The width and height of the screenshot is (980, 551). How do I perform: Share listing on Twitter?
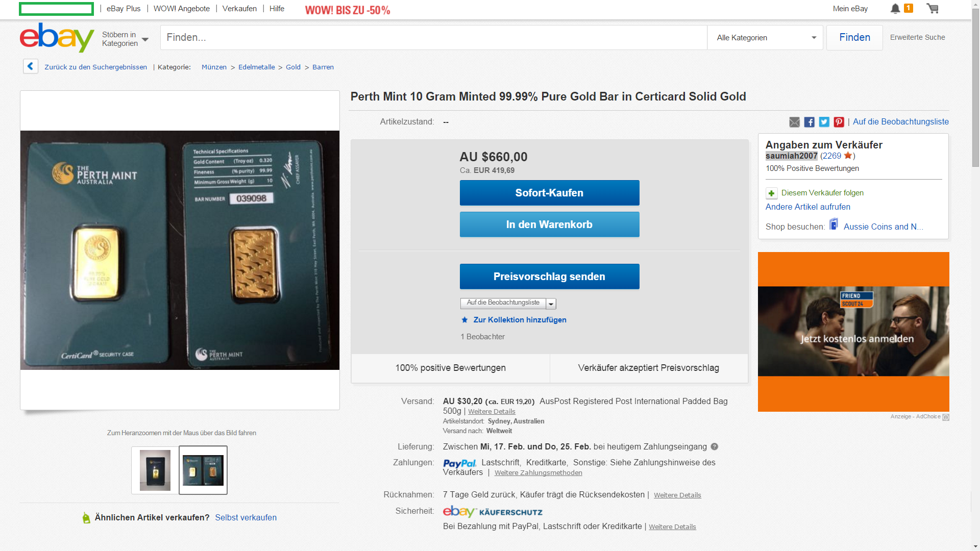click(824, 122)
